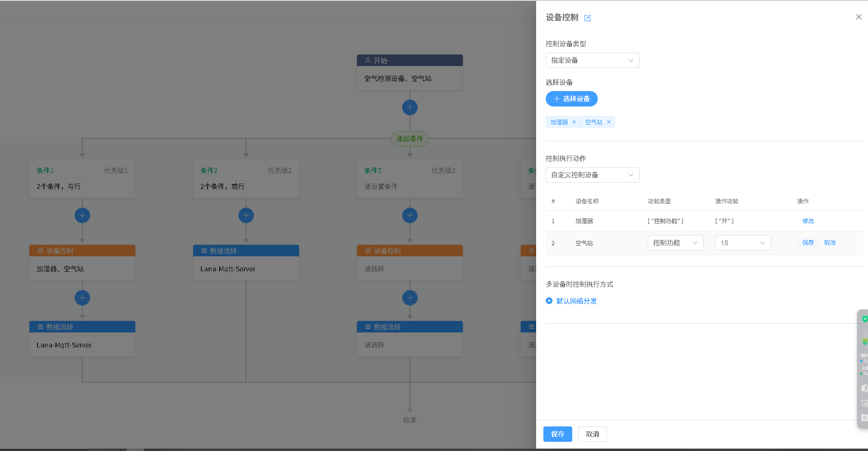The height and width of the screenshot is (451, 868).
Task: Remove the 加湿器 device tag
Action: (574, 122)
